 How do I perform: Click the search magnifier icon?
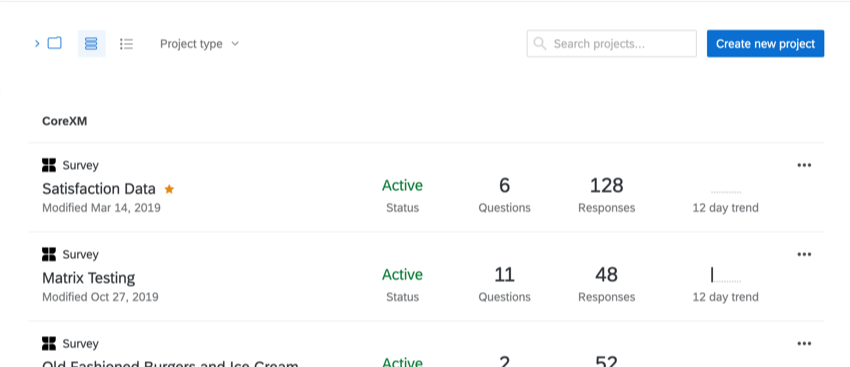tap(540, 43)
